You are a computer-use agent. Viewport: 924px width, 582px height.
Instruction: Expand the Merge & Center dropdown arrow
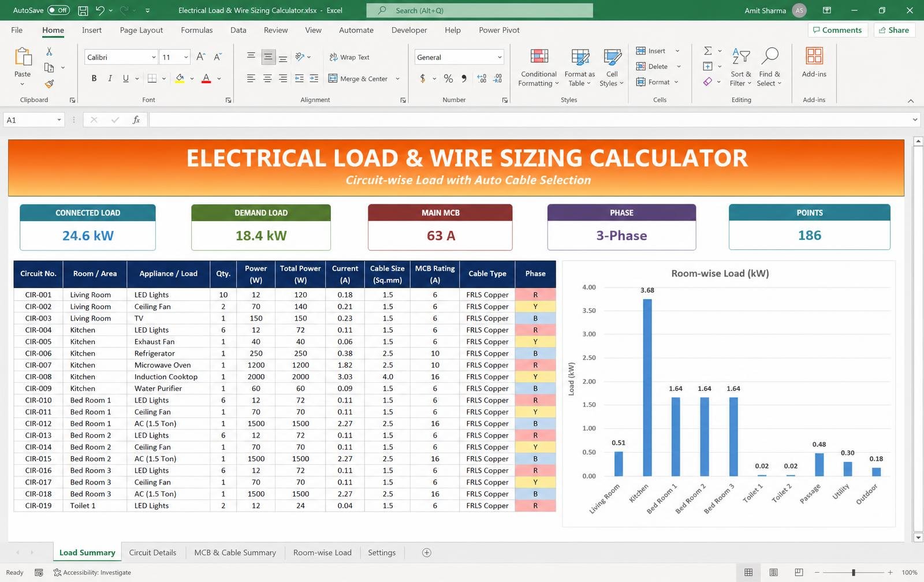[x=397, y=79]
